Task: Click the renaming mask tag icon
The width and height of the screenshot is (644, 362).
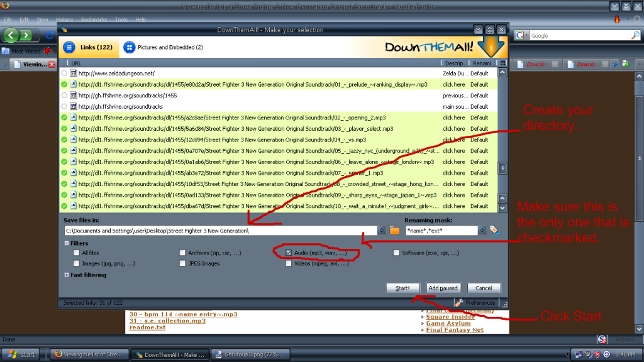Action: (494, 230)
